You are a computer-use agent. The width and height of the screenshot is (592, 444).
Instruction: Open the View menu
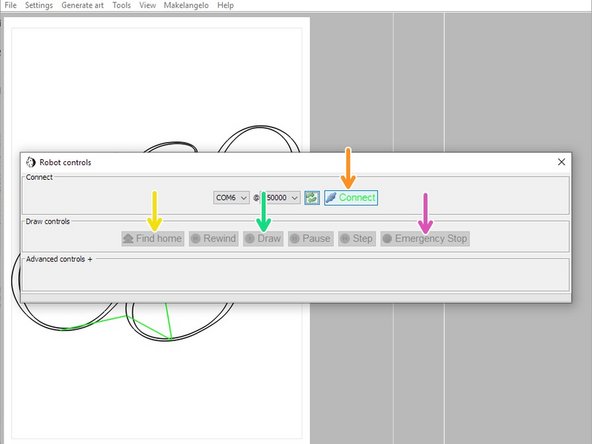click(x=147, y=5)
